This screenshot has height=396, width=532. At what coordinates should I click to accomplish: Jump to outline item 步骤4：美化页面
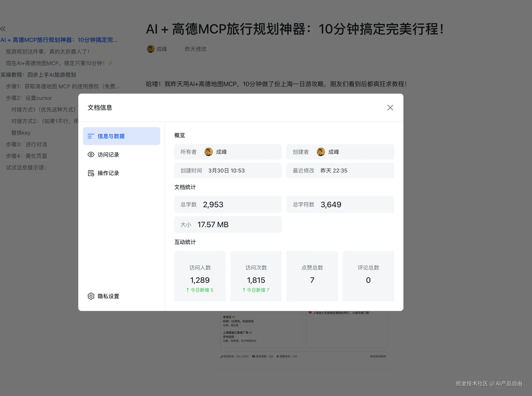coord(26,156)
